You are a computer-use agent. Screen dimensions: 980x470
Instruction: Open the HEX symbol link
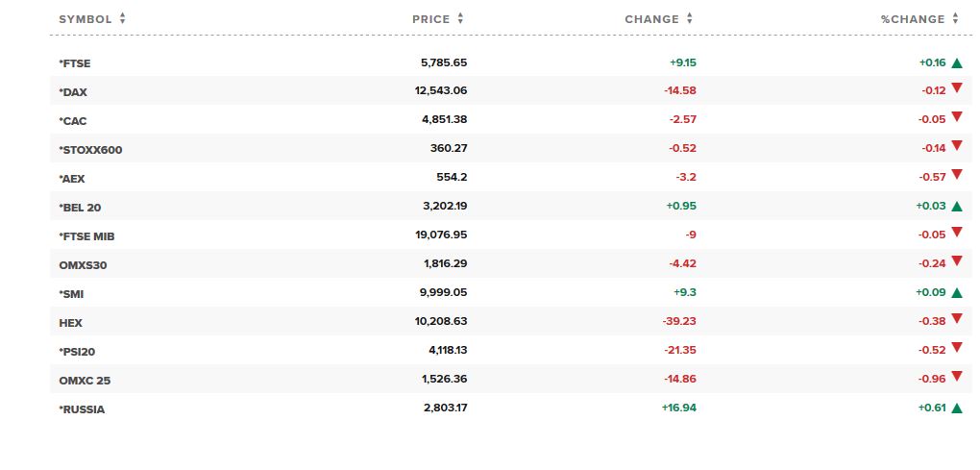pyautogui.click(x=71, y=323)
